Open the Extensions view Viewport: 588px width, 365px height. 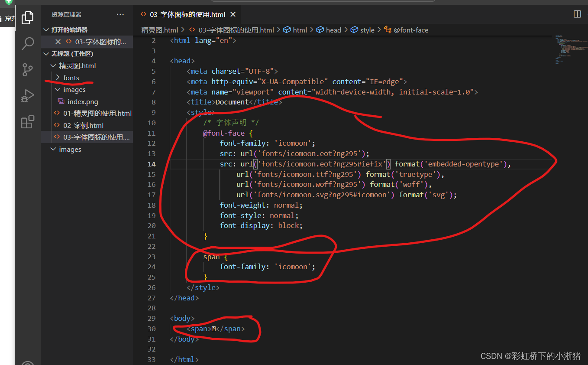[27, 122]
